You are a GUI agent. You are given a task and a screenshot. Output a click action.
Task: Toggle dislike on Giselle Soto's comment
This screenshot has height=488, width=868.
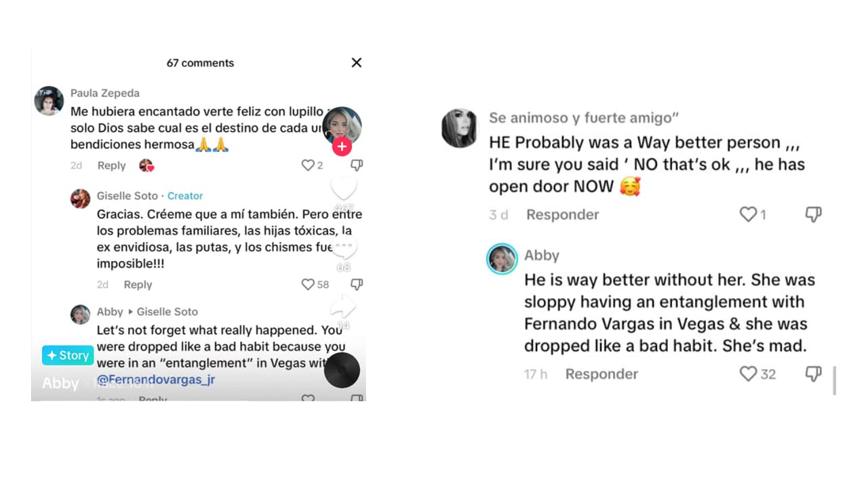[x=357, y=285]
